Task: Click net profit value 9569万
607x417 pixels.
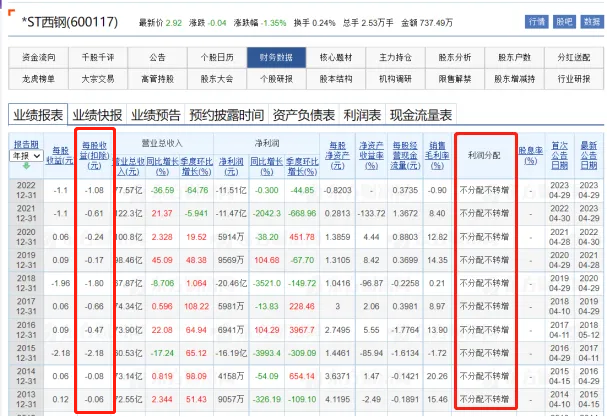Action: 231,260
